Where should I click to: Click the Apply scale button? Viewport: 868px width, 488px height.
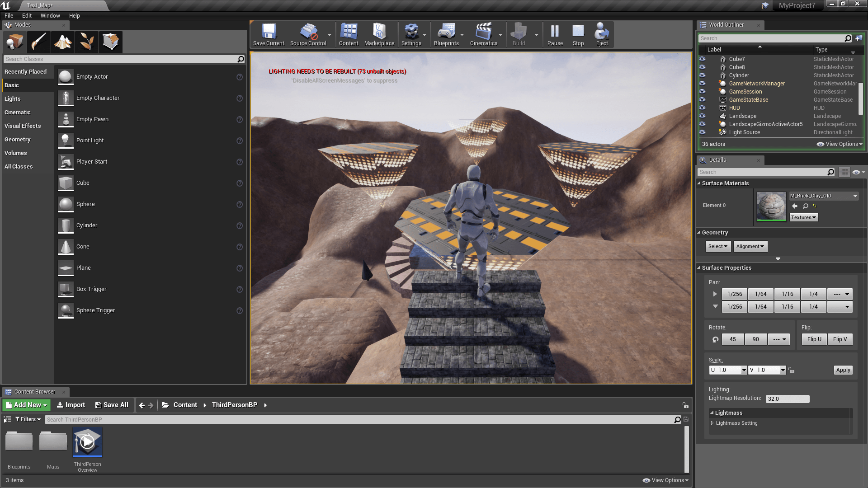tap(843, 370)
